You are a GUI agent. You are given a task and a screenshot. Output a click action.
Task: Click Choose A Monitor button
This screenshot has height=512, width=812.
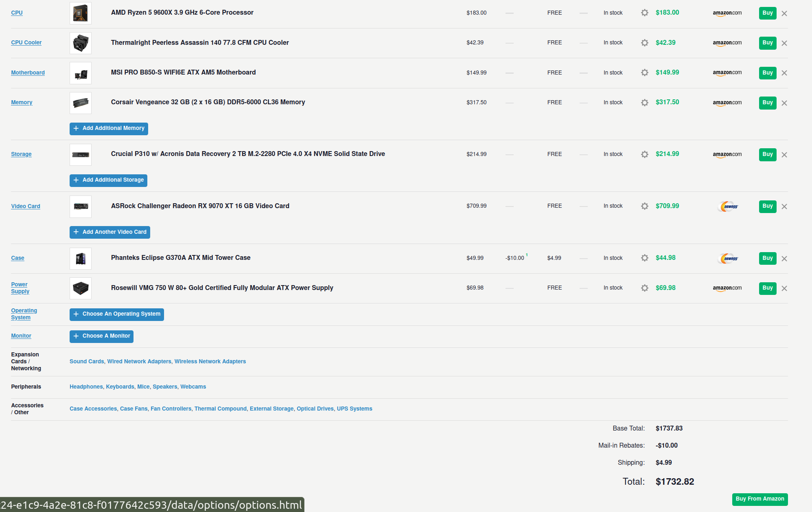[x=101, y=336]
